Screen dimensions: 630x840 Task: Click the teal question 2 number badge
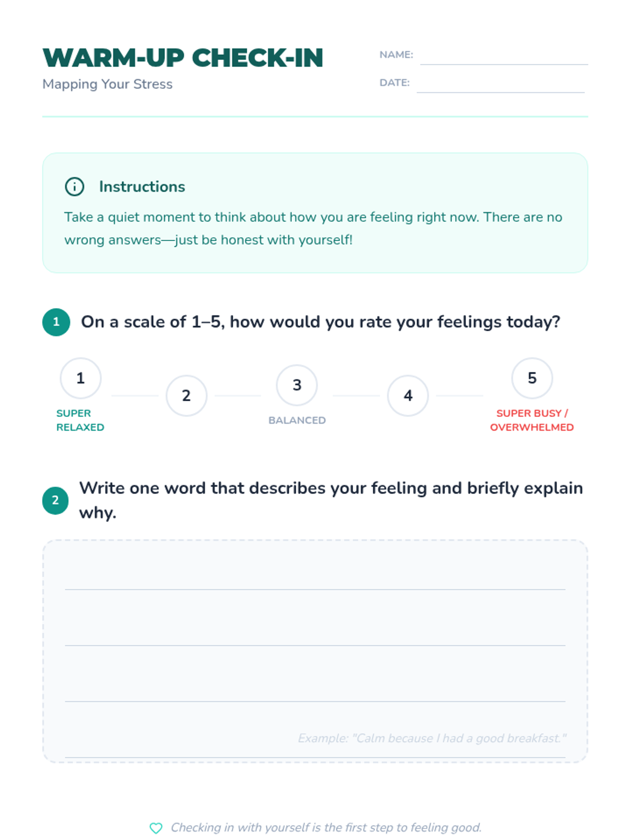click(55, 500)
